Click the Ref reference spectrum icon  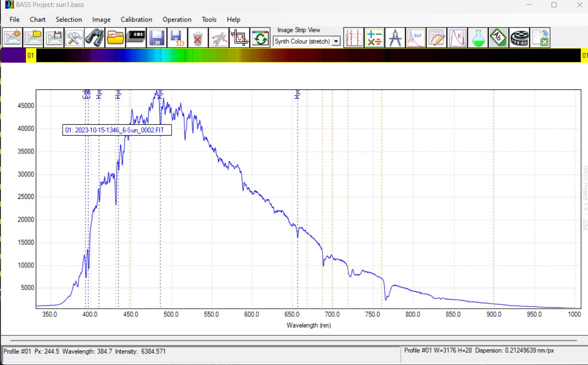(x=416, y=38)
